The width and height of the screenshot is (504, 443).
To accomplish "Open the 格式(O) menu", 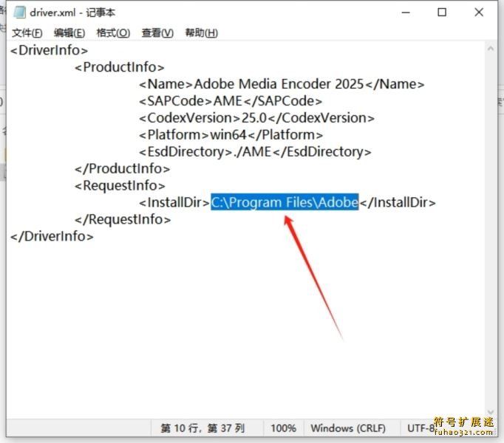I will click(x=113, y=32).
